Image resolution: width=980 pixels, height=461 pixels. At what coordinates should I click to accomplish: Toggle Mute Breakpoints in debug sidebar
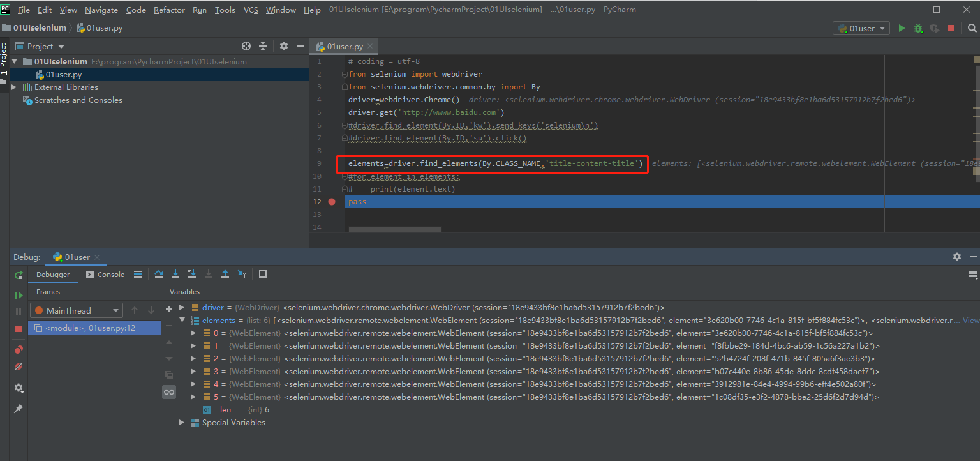(19, 367)
